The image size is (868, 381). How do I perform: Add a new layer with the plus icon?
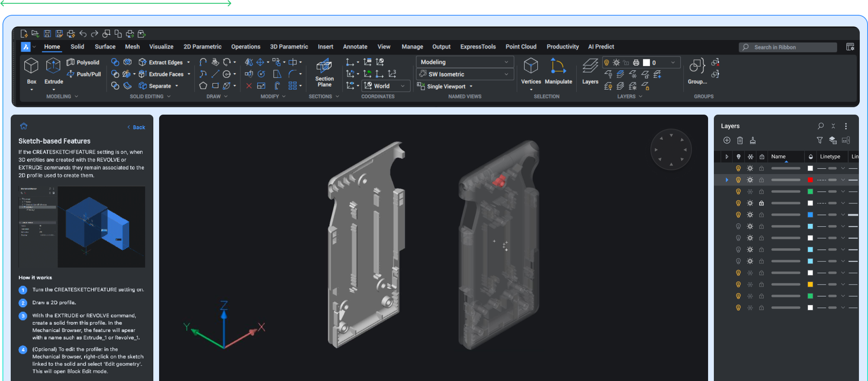[727, 140]
